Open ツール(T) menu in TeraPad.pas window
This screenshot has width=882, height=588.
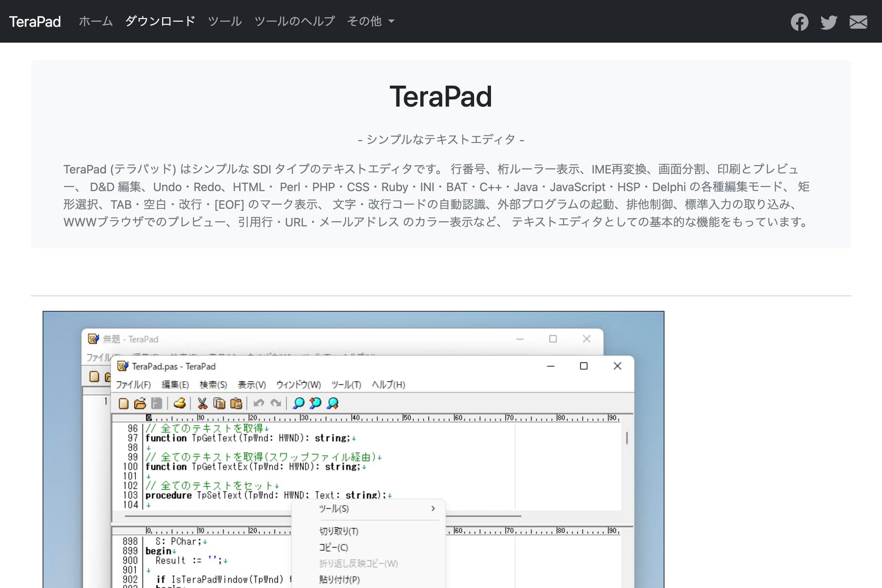[x=346, y=385]
